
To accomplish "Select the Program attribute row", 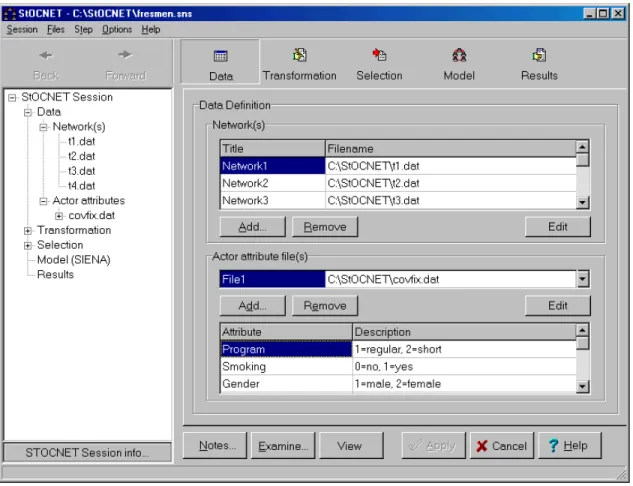I will tap(286, 349).
